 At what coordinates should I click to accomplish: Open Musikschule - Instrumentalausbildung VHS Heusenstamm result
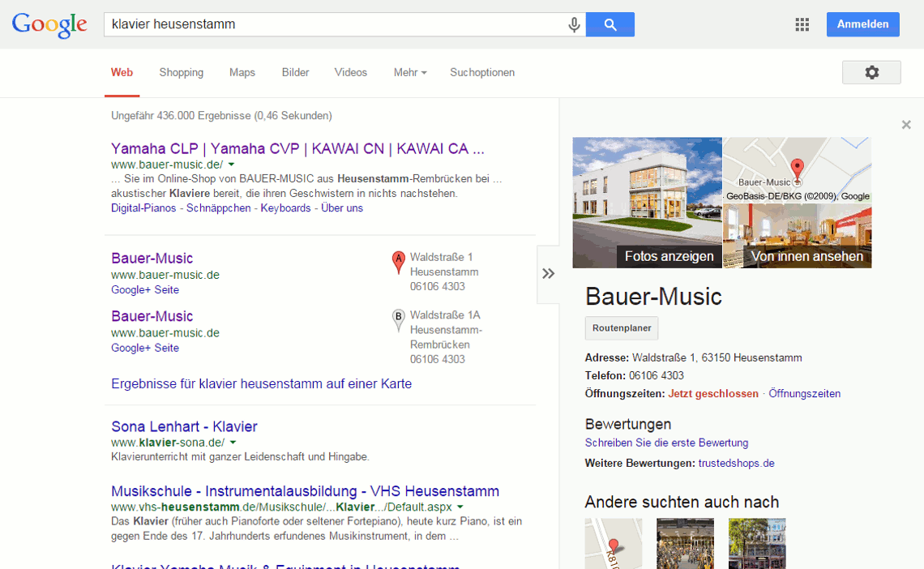[306, 491]
